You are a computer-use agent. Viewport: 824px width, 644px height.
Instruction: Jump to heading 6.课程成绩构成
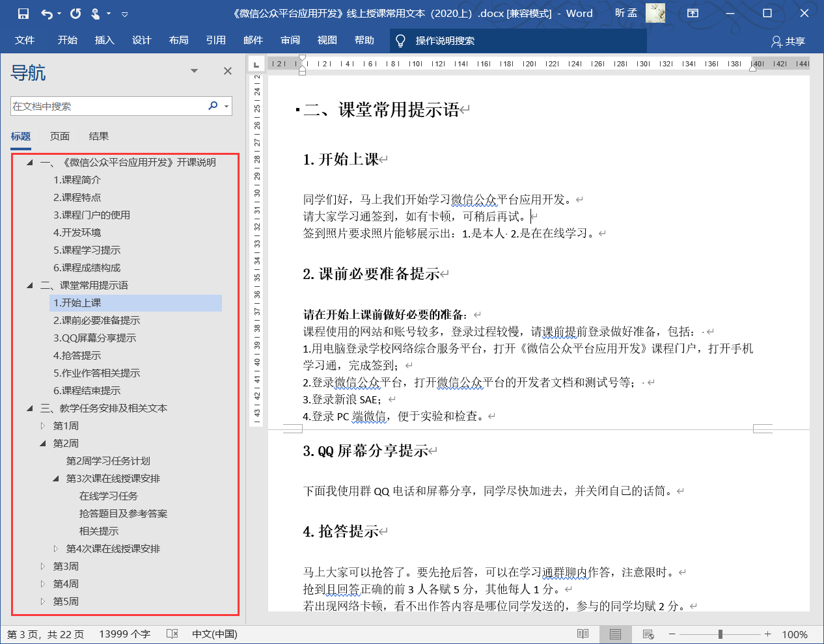[x=87, y=268]
